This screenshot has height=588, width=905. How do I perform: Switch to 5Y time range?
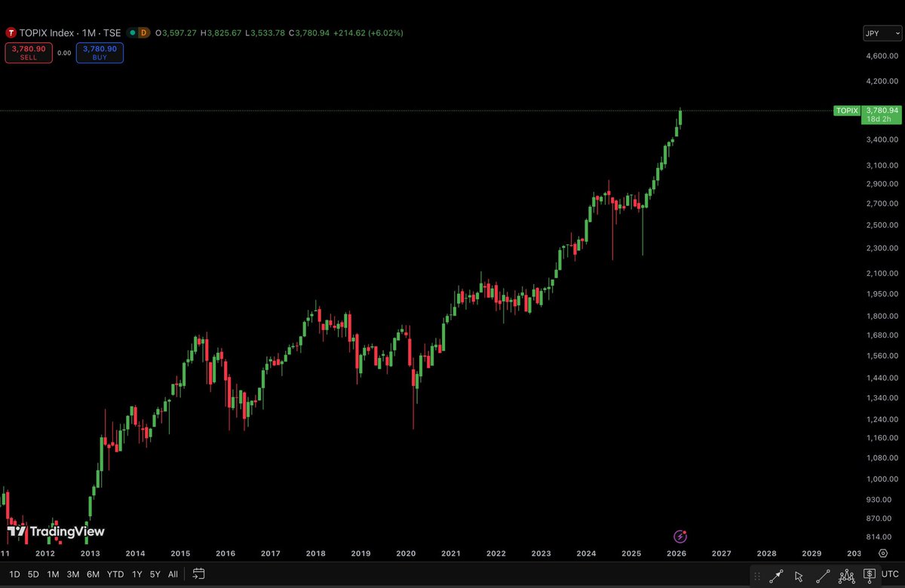coord(155,574)
